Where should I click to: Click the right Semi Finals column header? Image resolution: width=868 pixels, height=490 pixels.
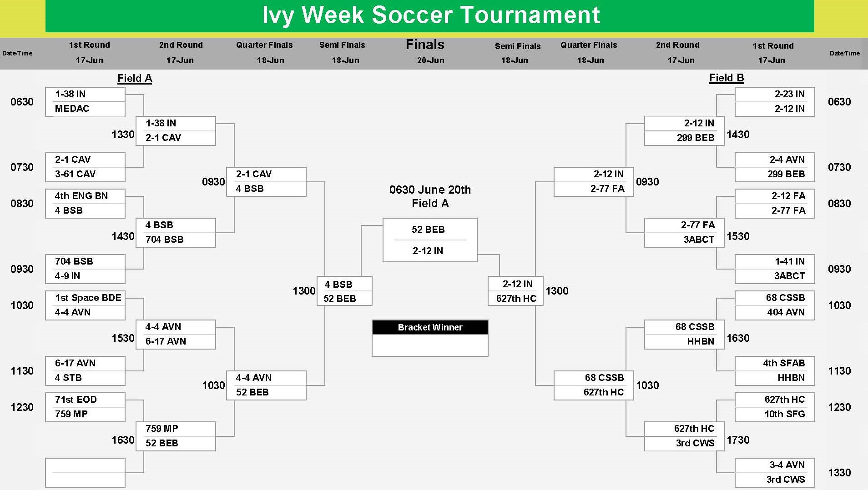518,46
